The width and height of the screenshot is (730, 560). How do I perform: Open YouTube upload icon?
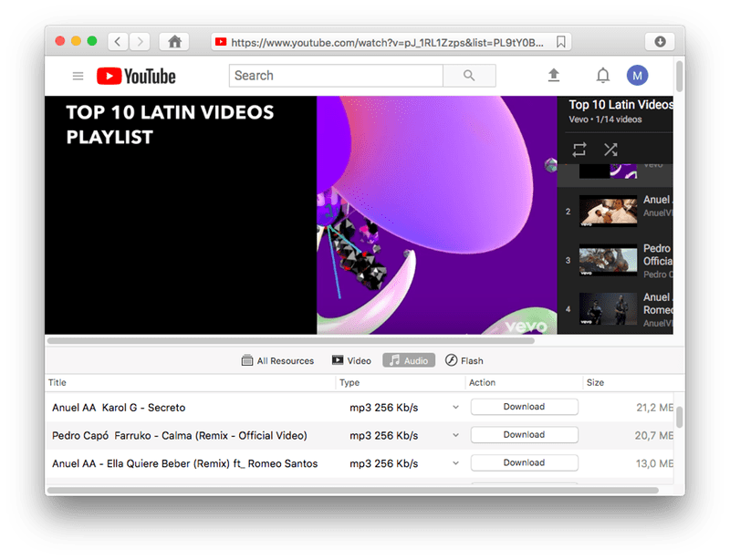tap(554, 75)
